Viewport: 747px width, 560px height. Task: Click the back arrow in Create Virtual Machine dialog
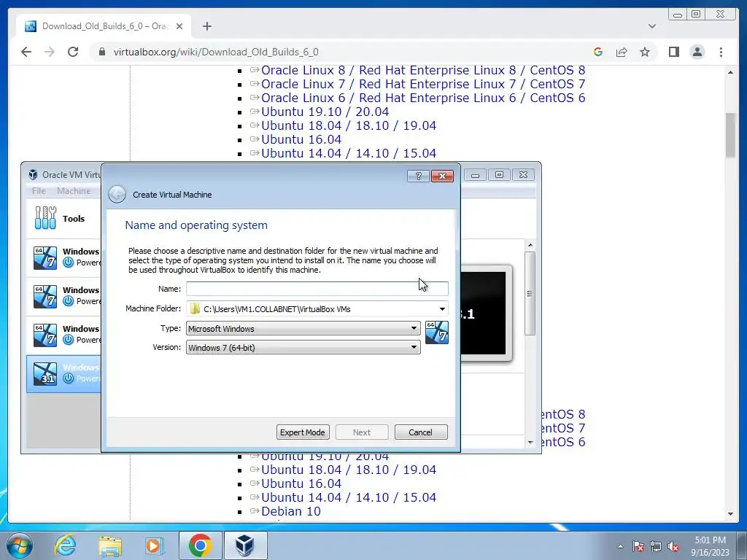[117, 194]
